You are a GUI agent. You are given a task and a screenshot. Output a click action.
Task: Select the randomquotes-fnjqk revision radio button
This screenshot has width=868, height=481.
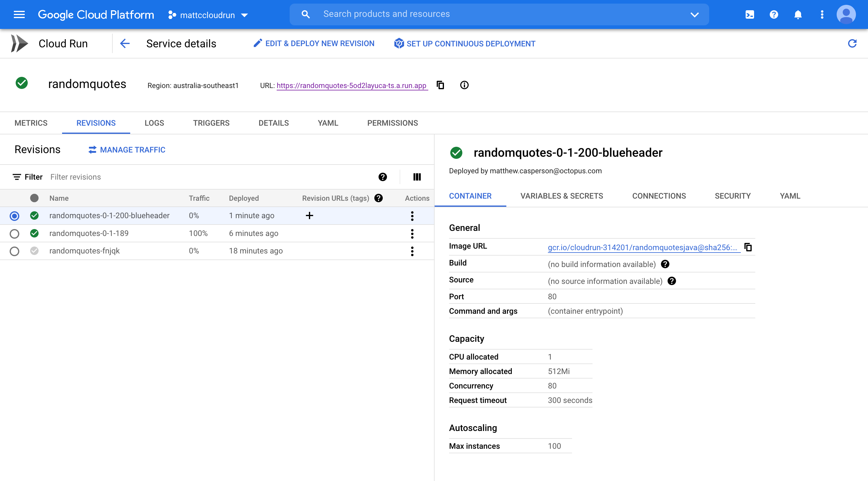tap(14, 251)
